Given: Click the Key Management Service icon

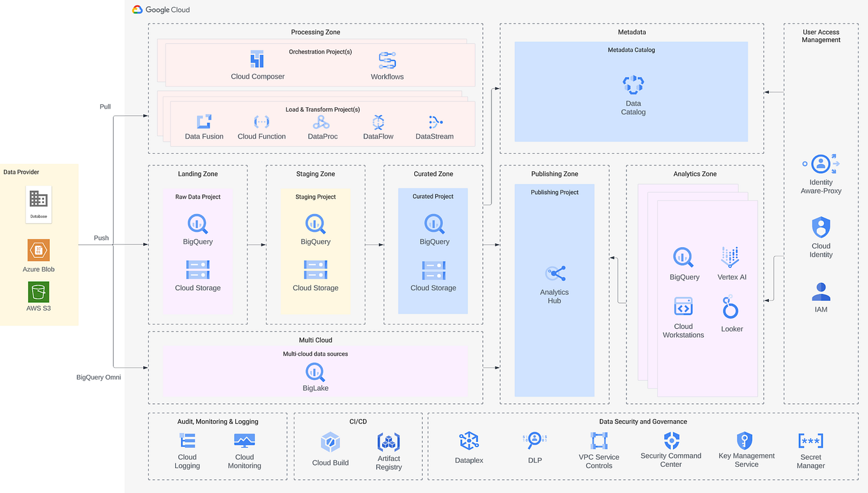Looking at the screenshot, I should (x=746, y=440).
